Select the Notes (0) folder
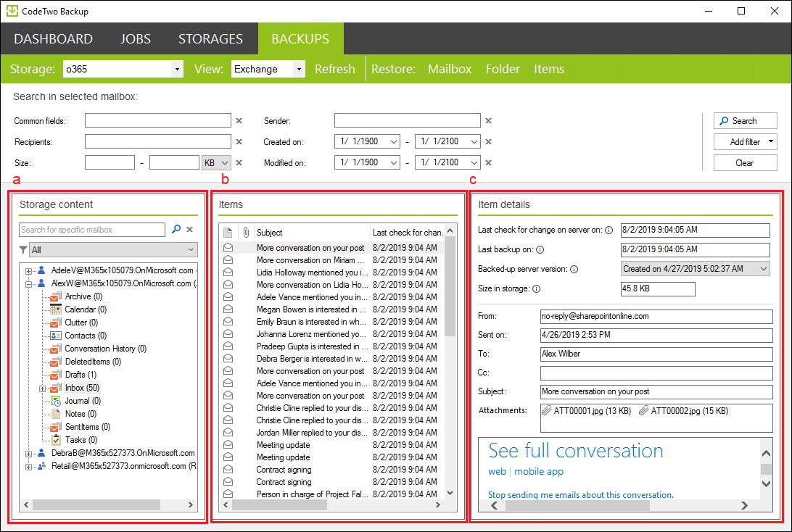The height and width of the screenshot is (532, 792). pos(81,414)
